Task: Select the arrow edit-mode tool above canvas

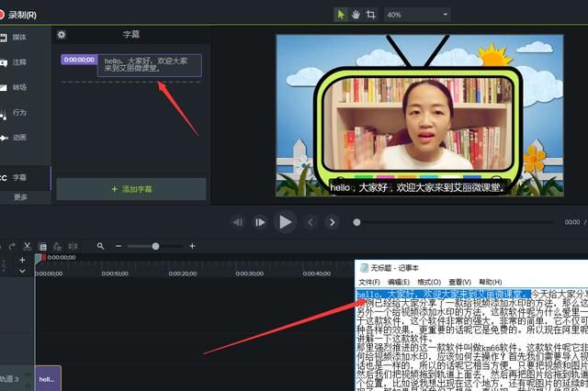Action: coord(341,15)
